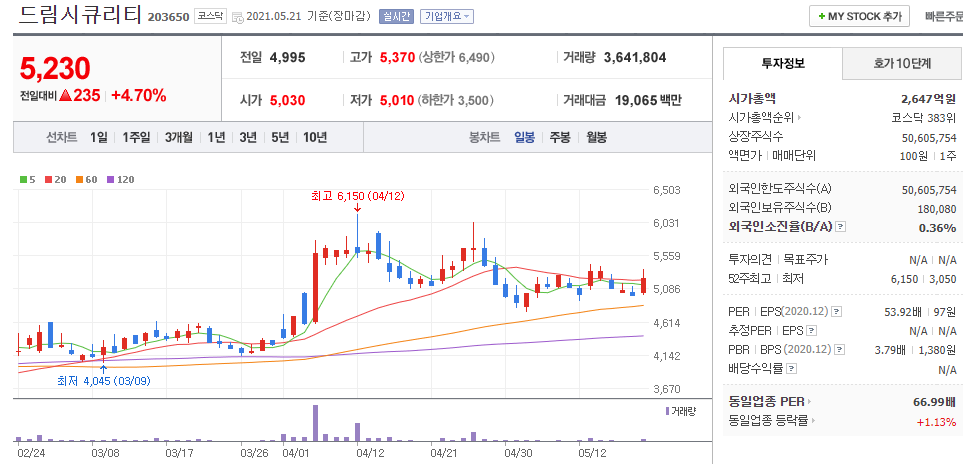Select the 3년 line chart
Image resolution: width=963 pixels, height=464 pixels.
(248, 137)
